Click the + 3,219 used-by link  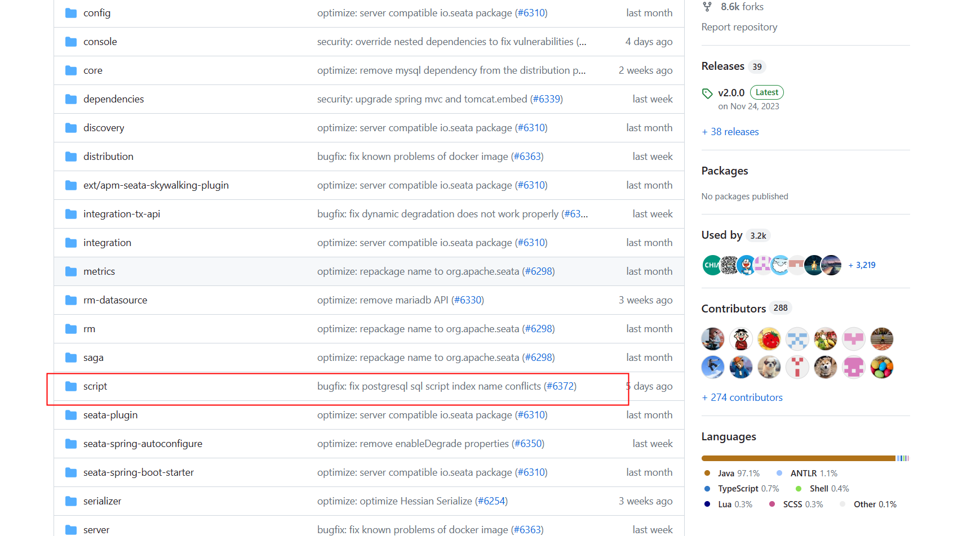click(x=862, y=265)
